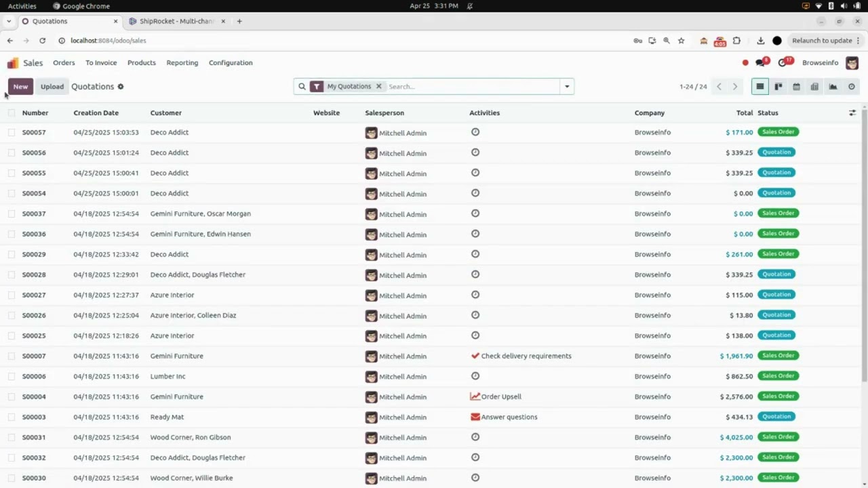Remove the My Quotations filter

click(378, 87)
